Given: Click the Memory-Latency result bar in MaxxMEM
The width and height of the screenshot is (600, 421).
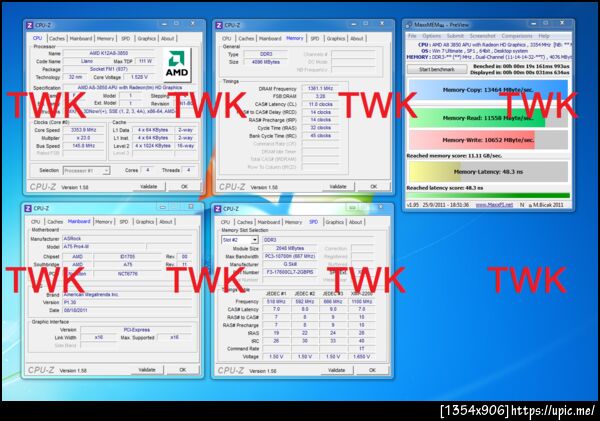Looking at the screenshot, I should click(x=488, y=172).
